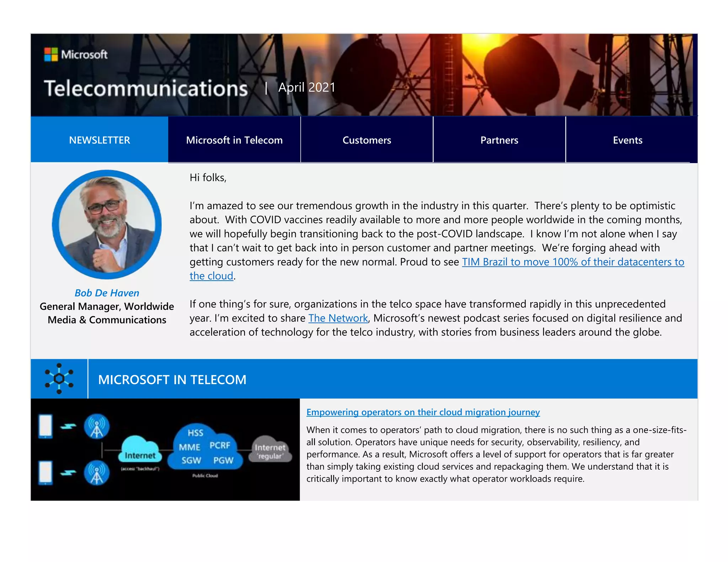Select the Customers tab

pyautogui.click(x=366, y=140)
